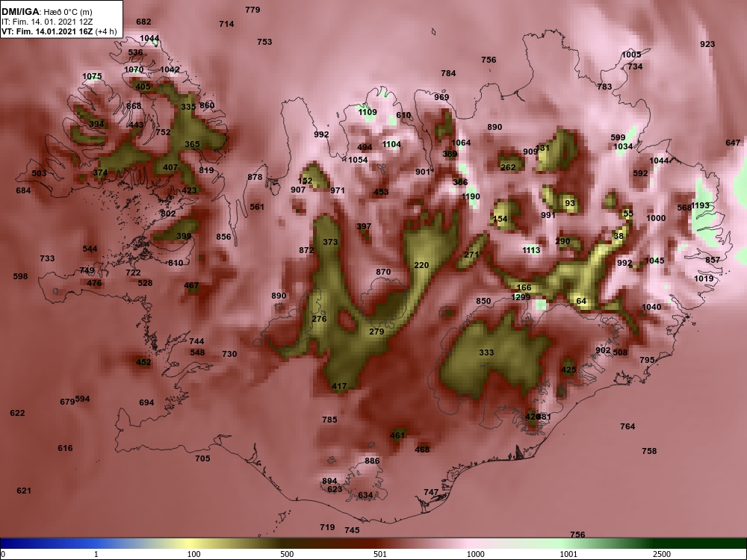
Task: Click the 1190 value label
Action: 471,196
